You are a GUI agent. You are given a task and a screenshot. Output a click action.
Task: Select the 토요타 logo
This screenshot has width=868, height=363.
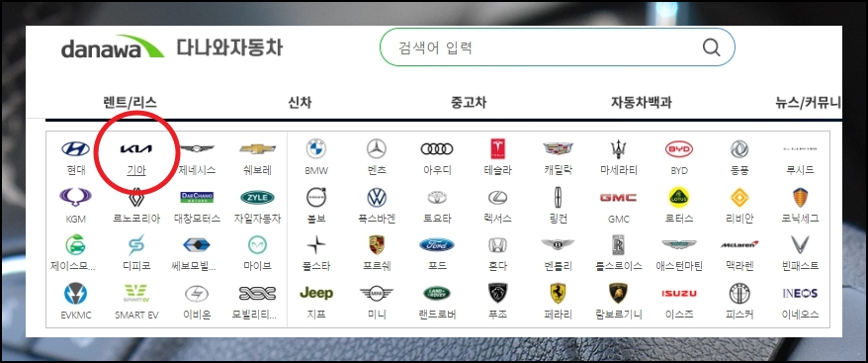(437, 197)
